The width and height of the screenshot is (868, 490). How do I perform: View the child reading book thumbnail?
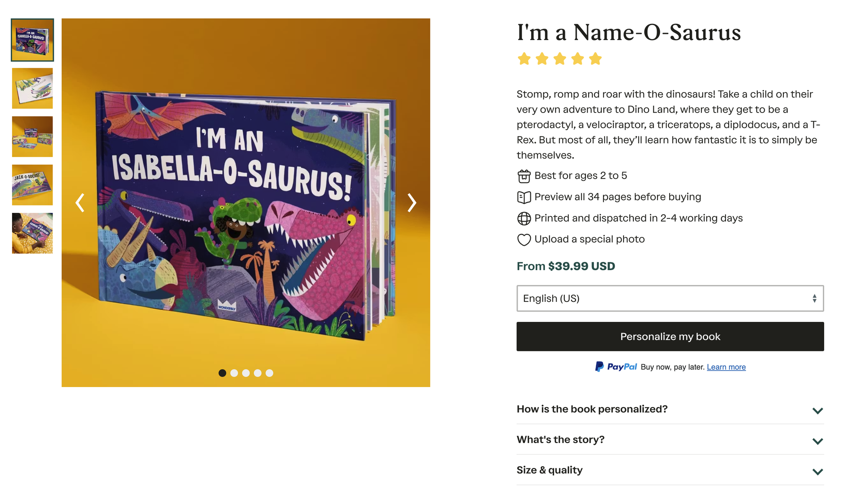33,233
